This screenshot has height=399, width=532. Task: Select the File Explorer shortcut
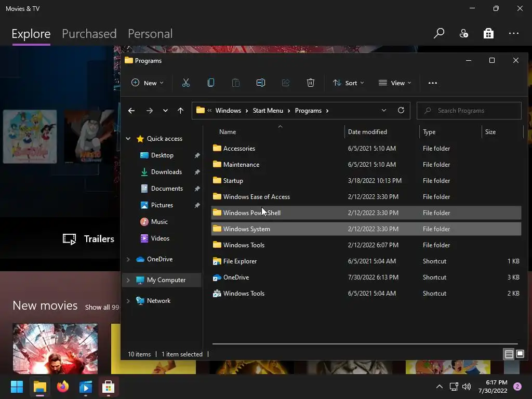point(366,261)
